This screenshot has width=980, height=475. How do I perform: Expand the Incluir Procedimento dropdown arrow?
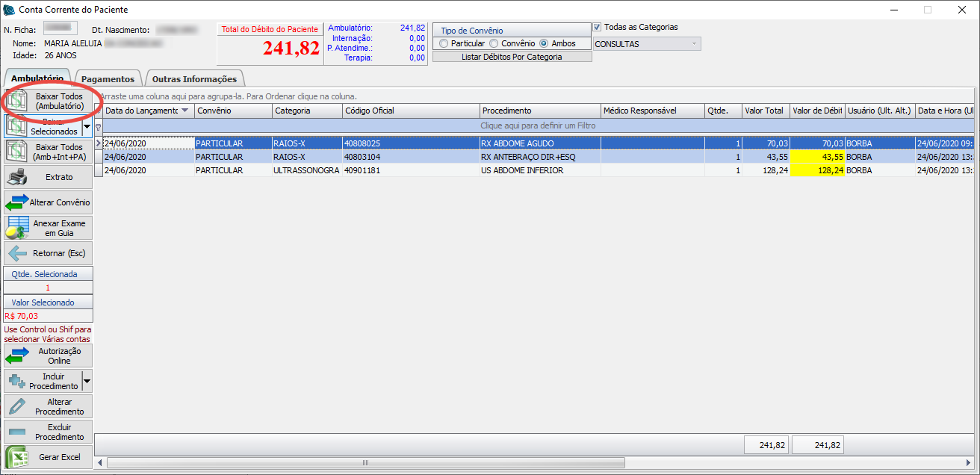pyautogui.click(x=87, y=381)
